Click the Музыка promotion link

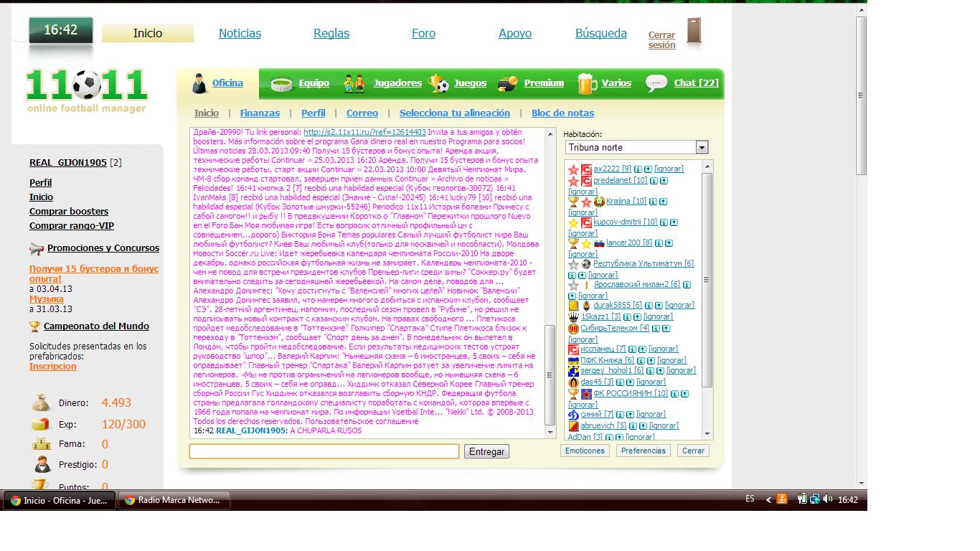click(47, 299)
